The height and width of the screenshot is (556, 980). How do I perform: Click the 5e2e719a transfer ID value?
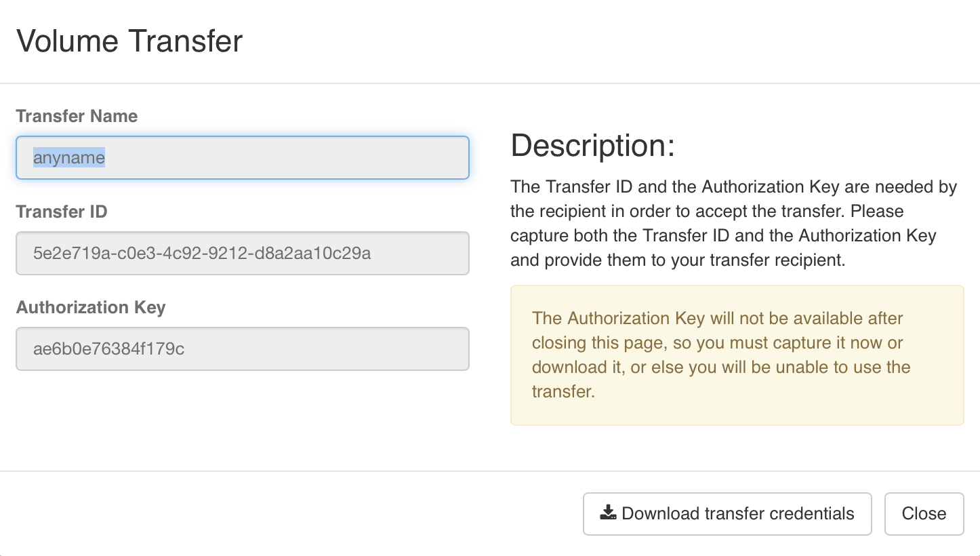202,254
